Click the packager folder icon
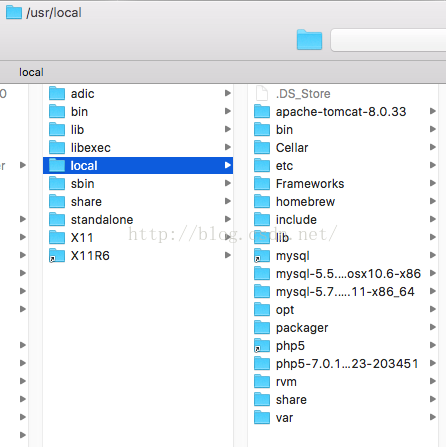The height and width of the screenshot is (447, 446). point(262,327)
